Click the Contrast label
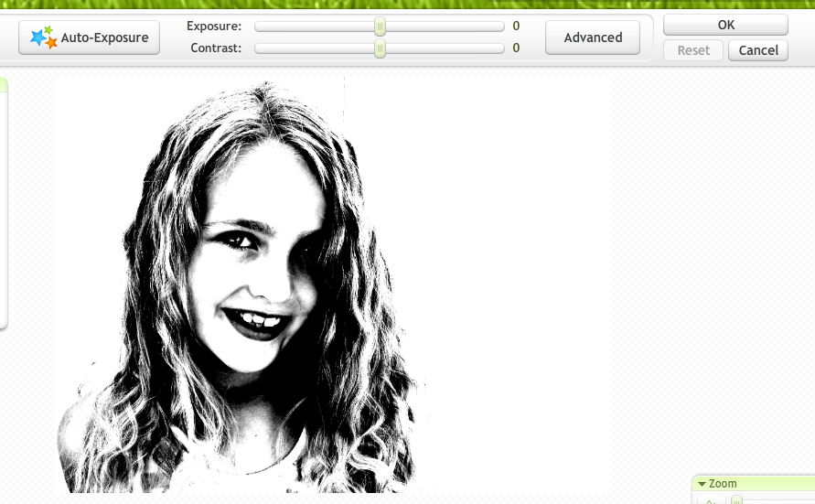The width and height of the screenshot is (815, 504). (x=216, y=48)
